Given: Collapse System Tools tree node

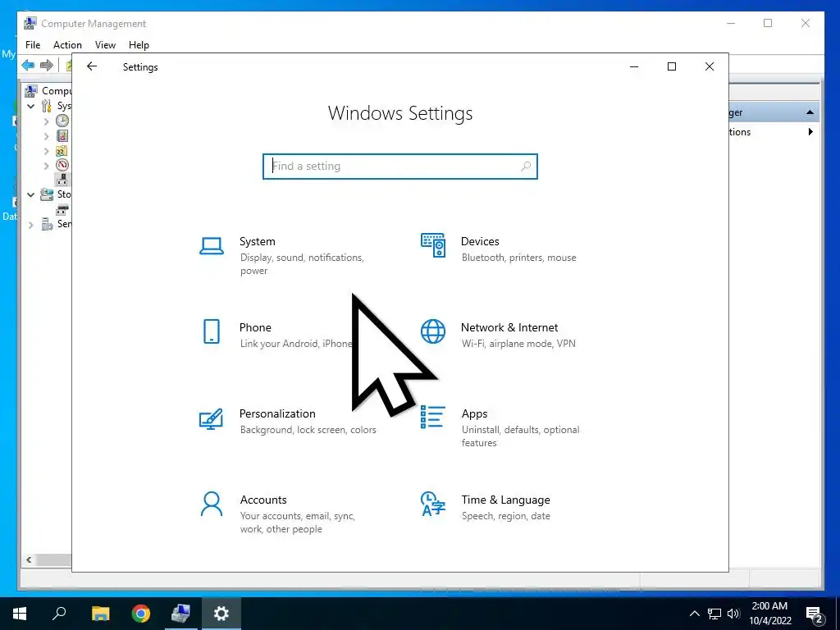Looking at the screenshot, I should [x=31, y=106].
